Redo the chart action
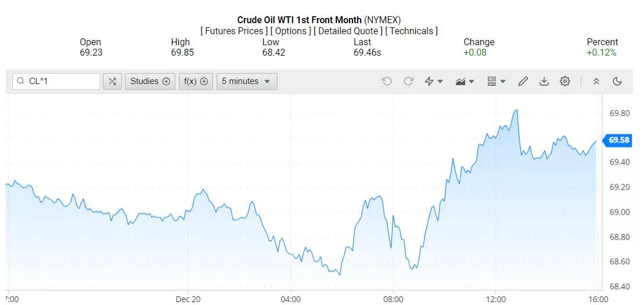Viewport: 644px width, 305px height. (x=408, y=81)
